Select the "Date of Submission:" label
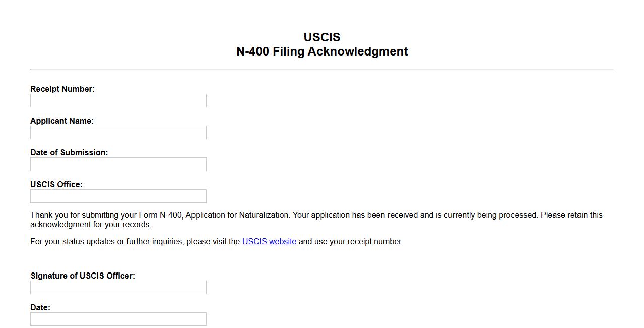 pyautogui.click(x=69, y=153)
